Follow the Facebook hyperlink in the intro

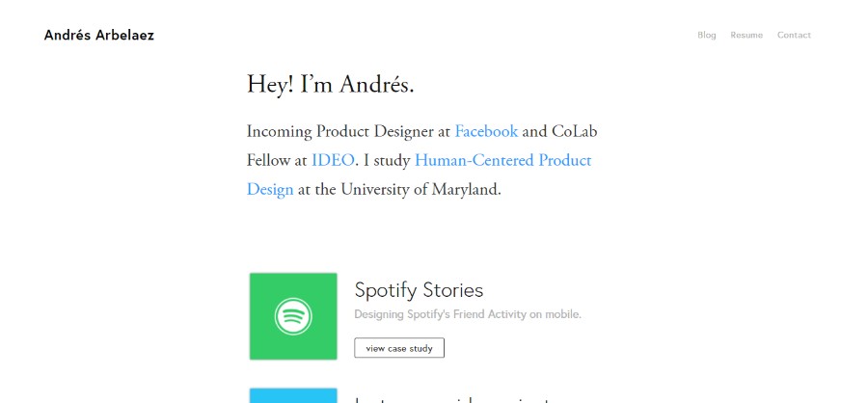point(486,132)
